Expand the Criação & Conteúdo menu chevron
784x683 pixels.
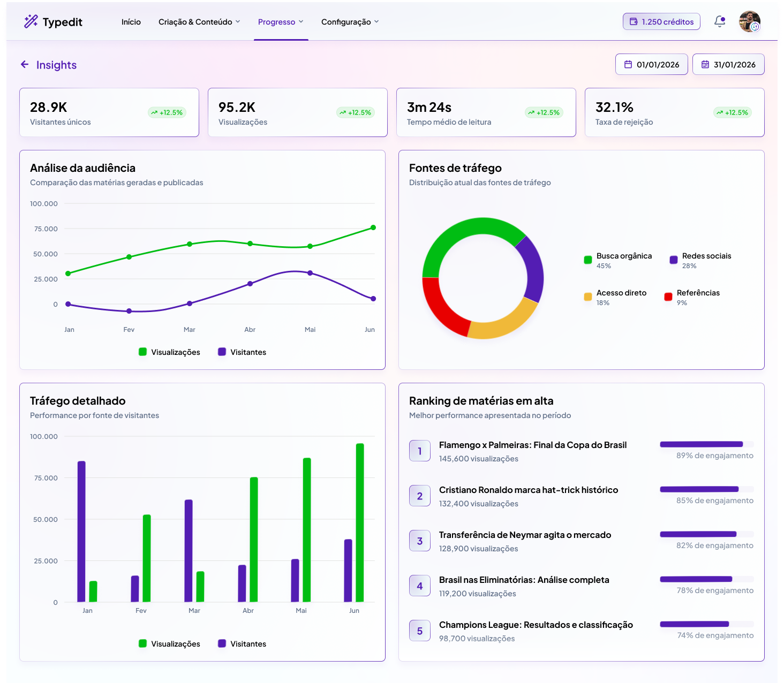(238, 22)
